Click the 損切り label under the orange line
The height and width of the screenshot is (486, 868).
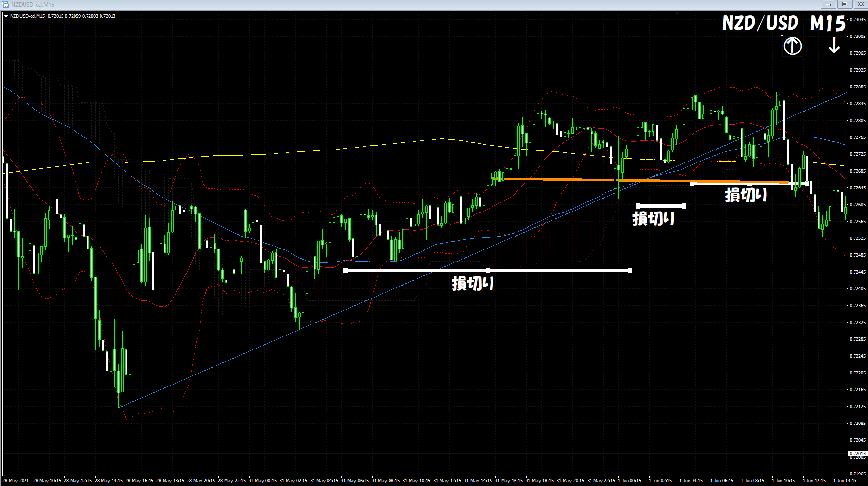coord(746,195)
